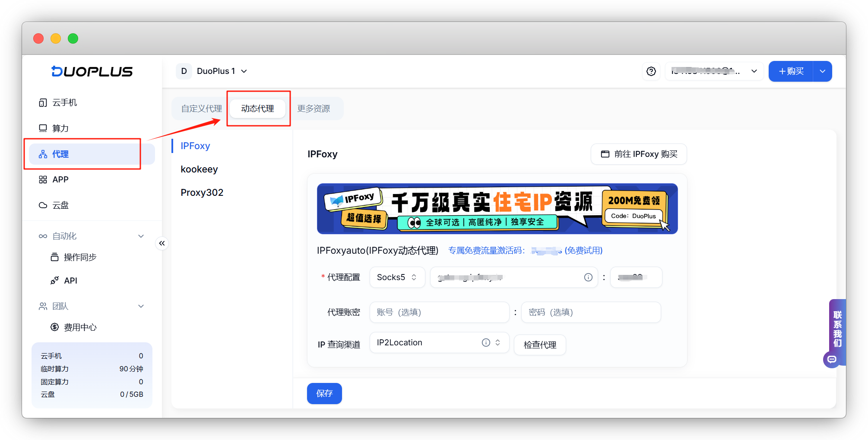Click the 临时算力 90 分钟 usage row
The height and width of the screenshot is (440, 868).
coord(92,369)
